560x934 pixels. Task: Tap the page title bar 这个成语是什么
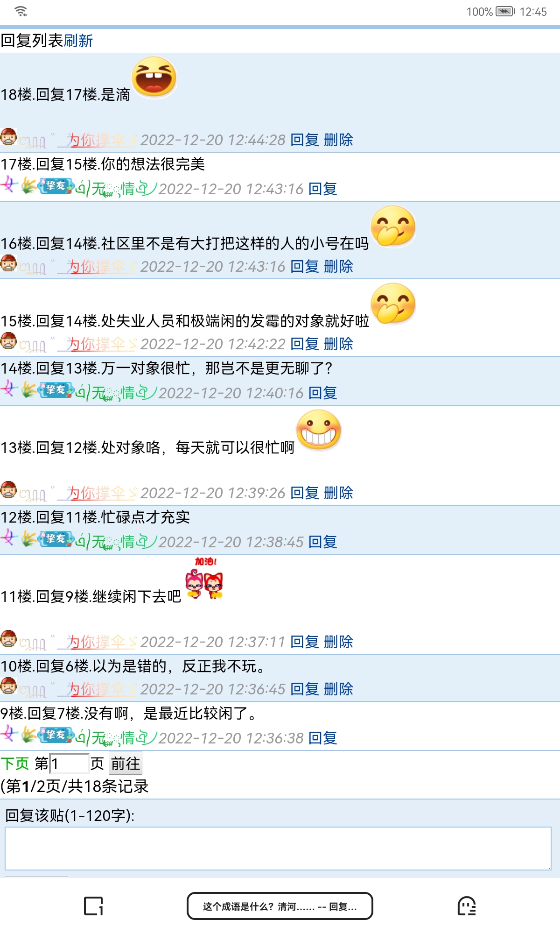[x=280, y=906]
